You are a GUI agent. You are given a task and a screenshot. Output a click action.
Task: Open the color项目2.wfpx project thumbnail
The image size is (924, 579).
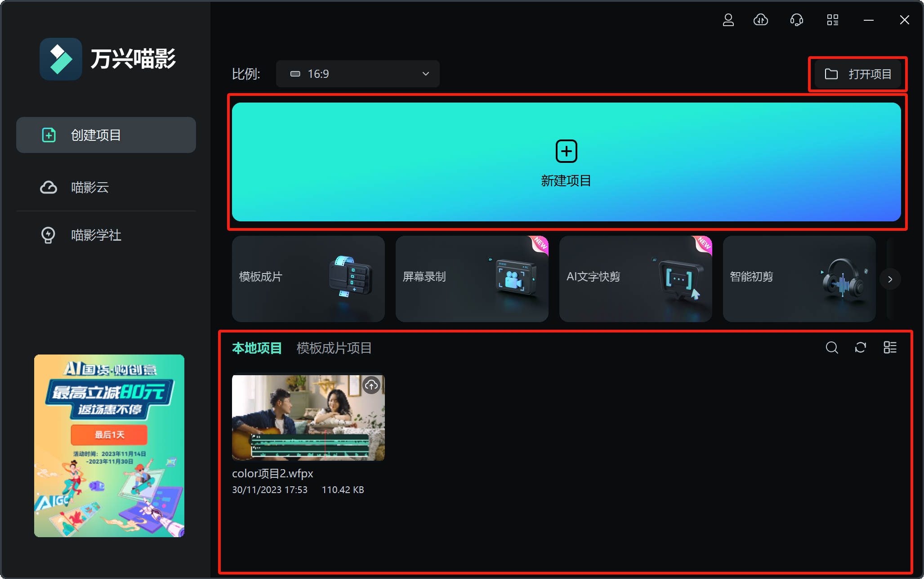308,417
